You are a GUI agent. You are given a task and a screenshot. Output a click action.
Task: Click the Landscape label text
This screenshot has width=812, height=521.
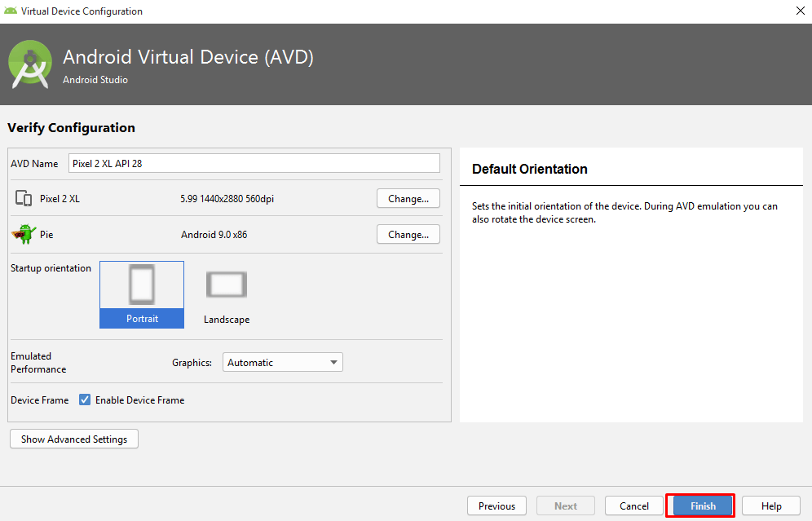click(227, 320)
